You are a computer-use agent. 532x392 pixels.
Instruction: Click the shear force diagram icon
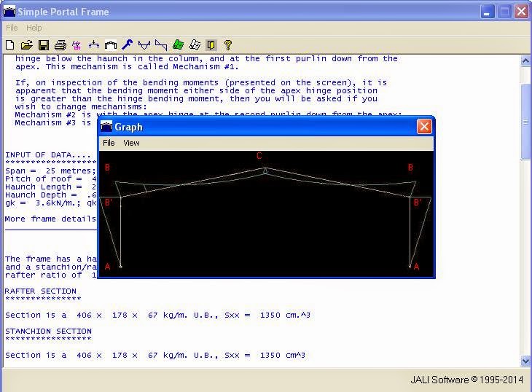pos(161,45)
